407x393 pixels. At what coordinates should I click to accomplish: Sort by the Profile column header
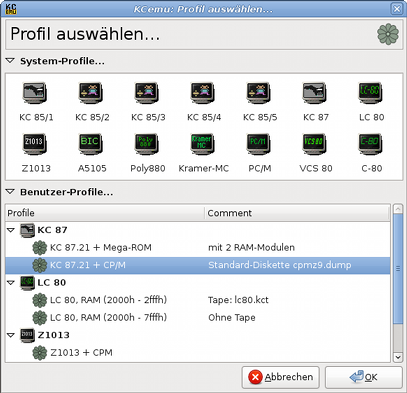coord(105,213)
